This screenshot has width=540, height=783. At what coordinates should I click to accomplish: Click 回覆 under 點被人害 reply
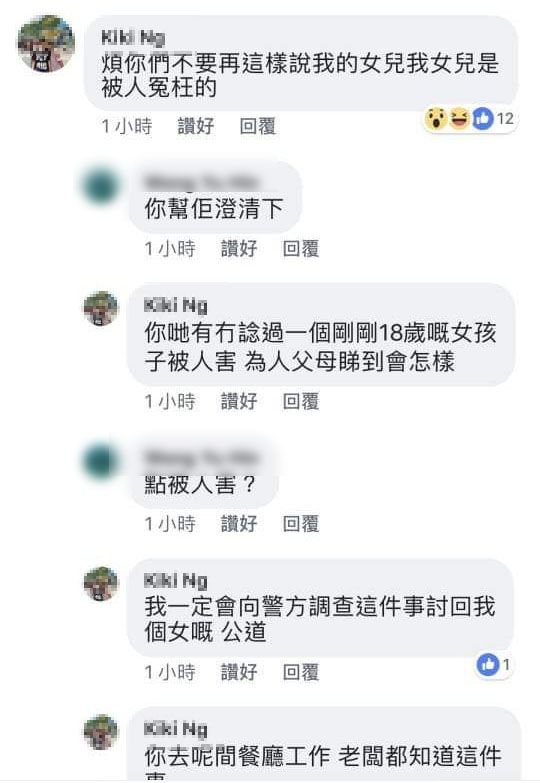coord(301,523)
